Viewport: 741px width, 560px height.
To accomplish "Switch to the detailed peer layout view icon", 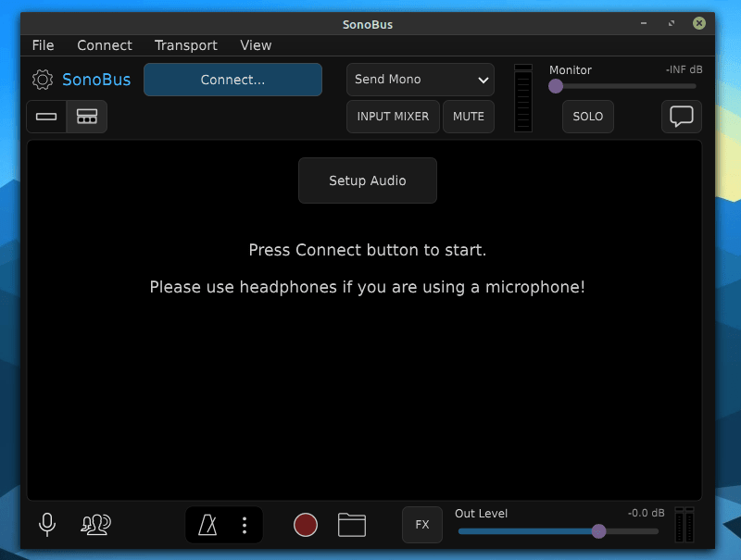I will [87, 117].
